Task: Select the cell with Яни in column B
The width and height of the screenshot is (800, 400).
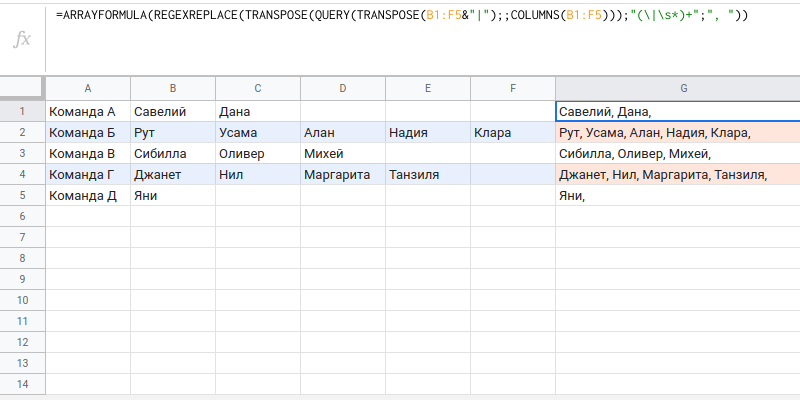Action: (x=173, y=196)
